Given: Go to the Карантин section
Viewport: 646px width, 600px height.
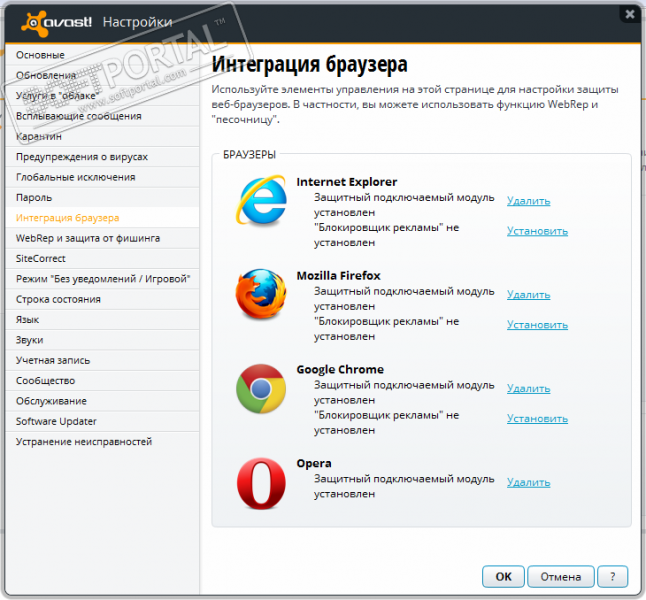Looking at the screenshot, I should 102,136.
